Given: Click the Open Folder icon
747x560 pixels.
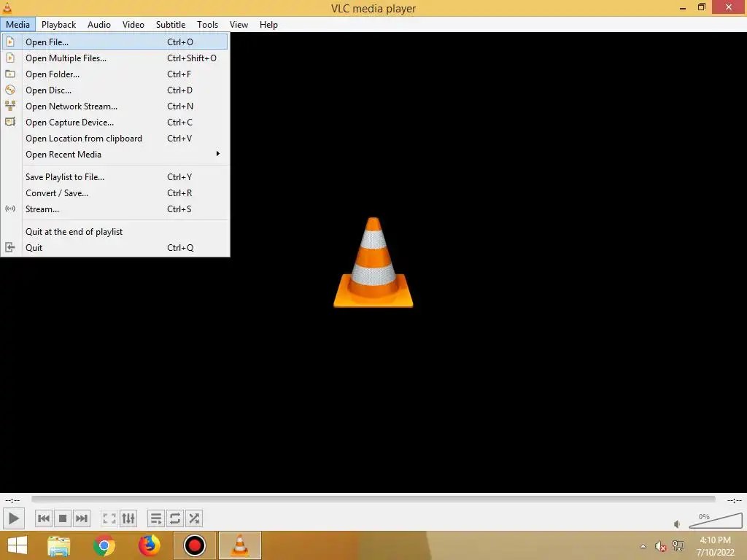Looking at the screenshot, I should pyautogui.click(x=10, y=74).
